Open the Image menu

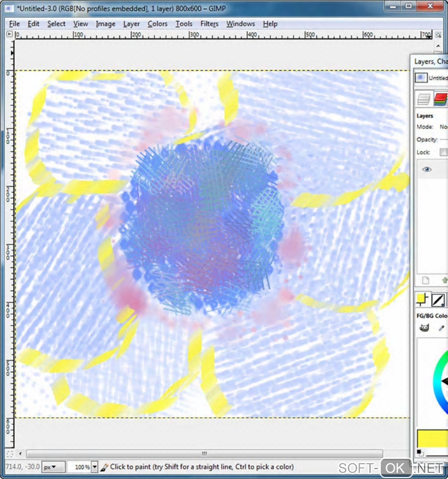[x=105, y=24]
